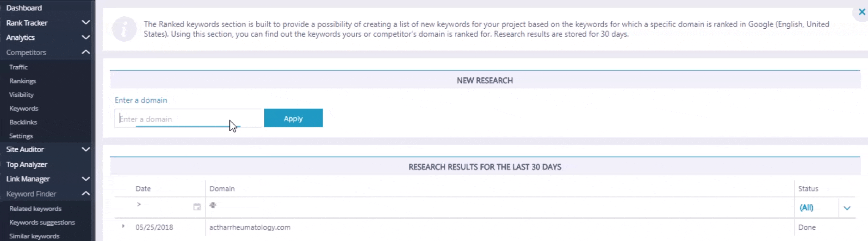Screen dimensions: 868x241
Task: Open the Dashboard menu item
Action: pyautogui.click(x=24, y=8)
